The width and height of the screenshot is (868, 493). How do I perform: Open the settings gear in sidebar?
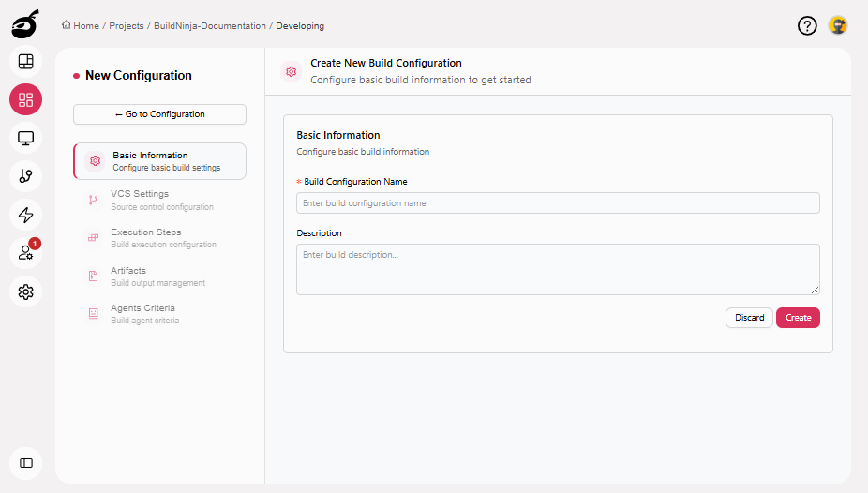pos(25,291)
